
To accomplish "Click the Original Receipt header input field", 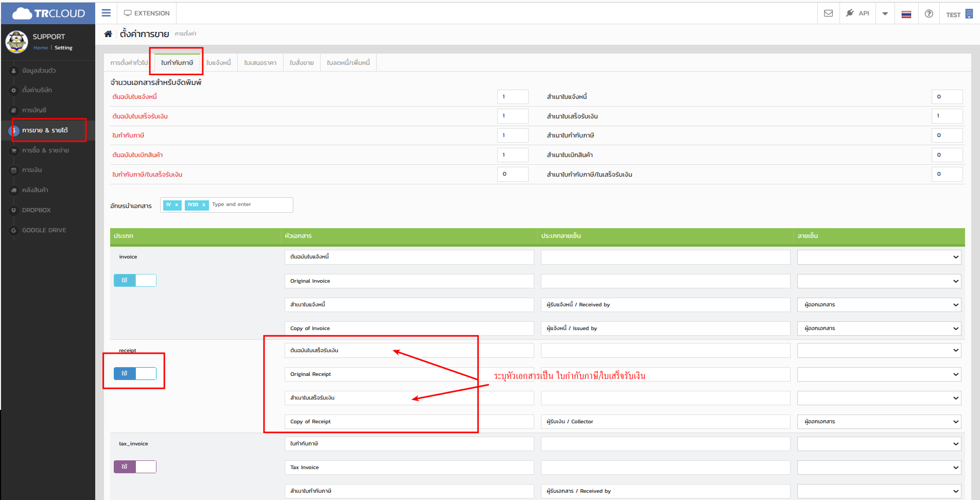I will (x=409, y=374).
